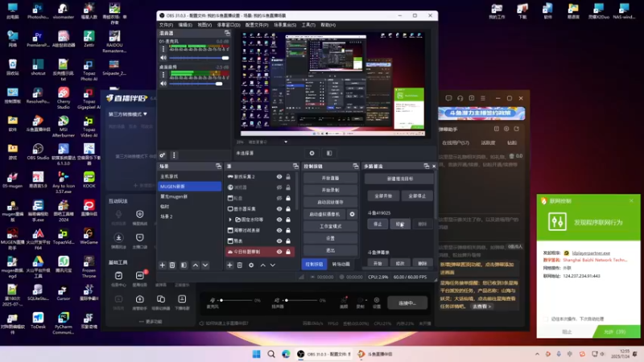Open options dots for 桌面音频 channel

click(x=163, y=75)
